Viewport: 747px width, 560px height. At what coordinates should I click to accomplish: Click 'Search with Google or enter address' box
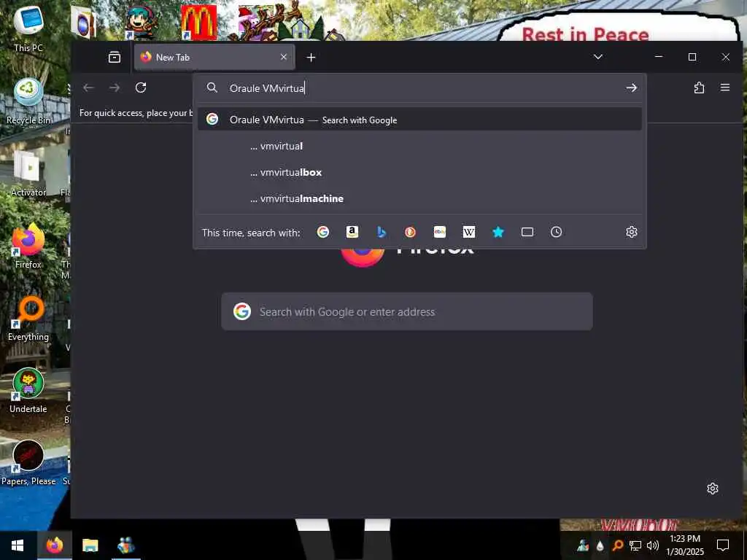407,311
